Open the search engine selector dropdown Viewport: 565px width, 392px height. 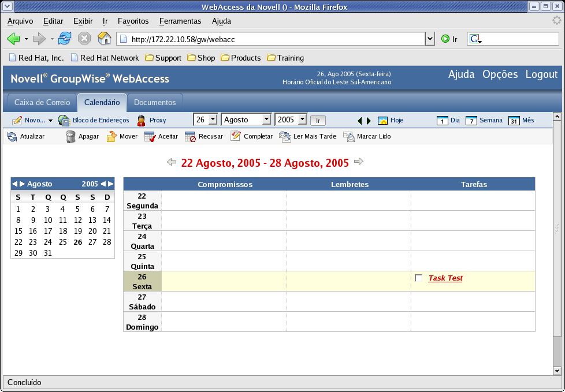click(x=475, y=39)
